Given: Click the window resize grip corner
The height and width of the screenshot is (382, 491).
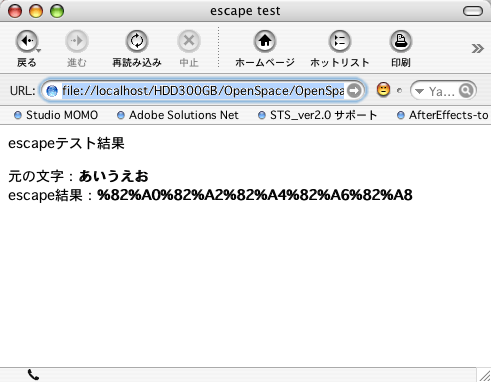Looking at the screenshot, I should 484,375.
